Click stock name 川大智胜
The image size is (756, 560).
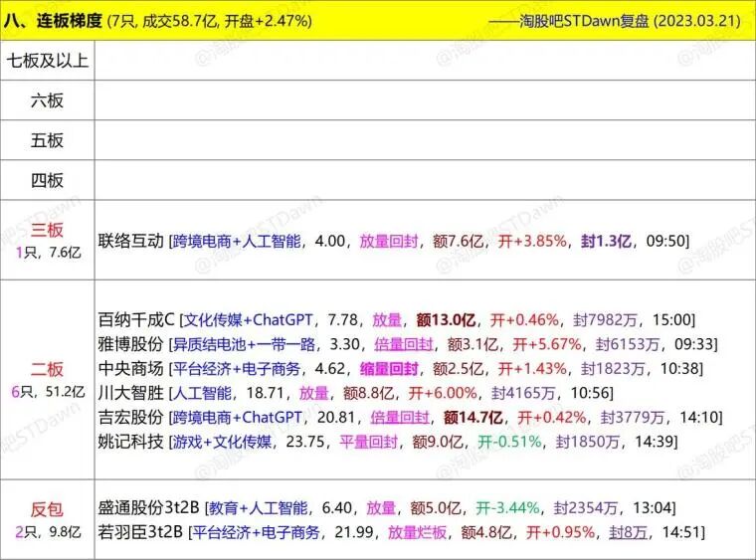[130, 393]
